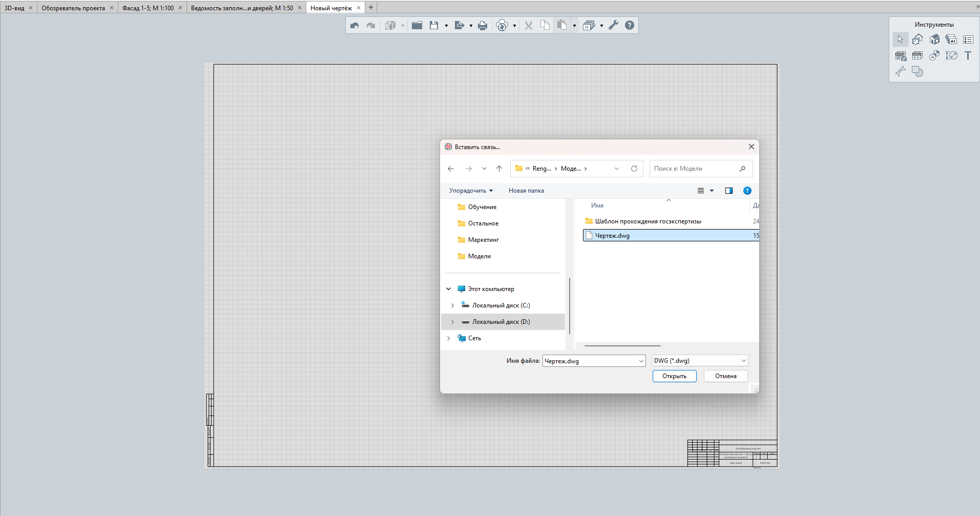980x516 pixels.
Task: Select the dimension tool
Action: point(951,55)
